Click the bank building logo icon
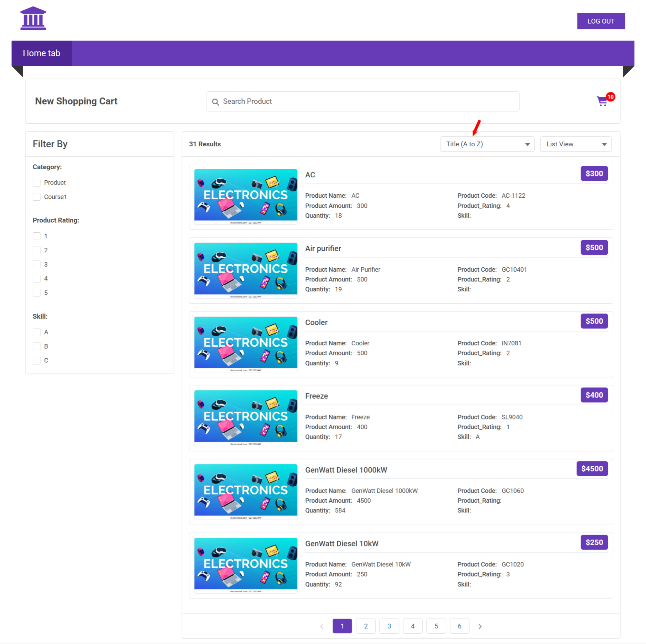The height and width of the screenshot is (644, 646). click(x=33, y=19)
